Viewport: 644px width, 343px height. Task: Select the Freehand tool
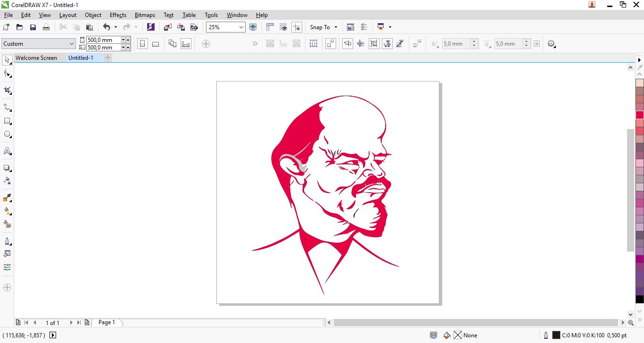click(x=7, y=107)
